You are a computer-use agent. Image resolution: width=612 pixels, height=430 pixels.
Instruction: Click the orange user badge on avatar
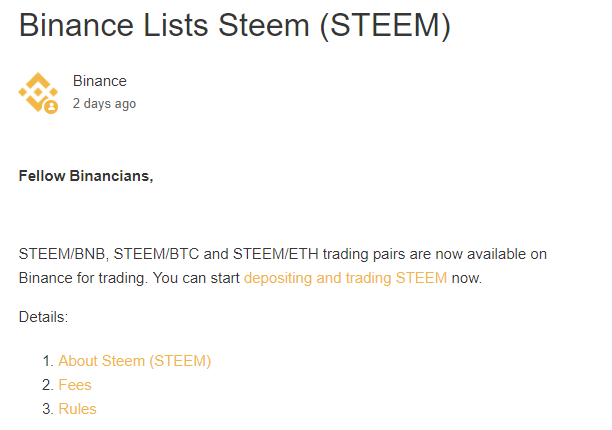pyautogui.click(x=51, y=107)
